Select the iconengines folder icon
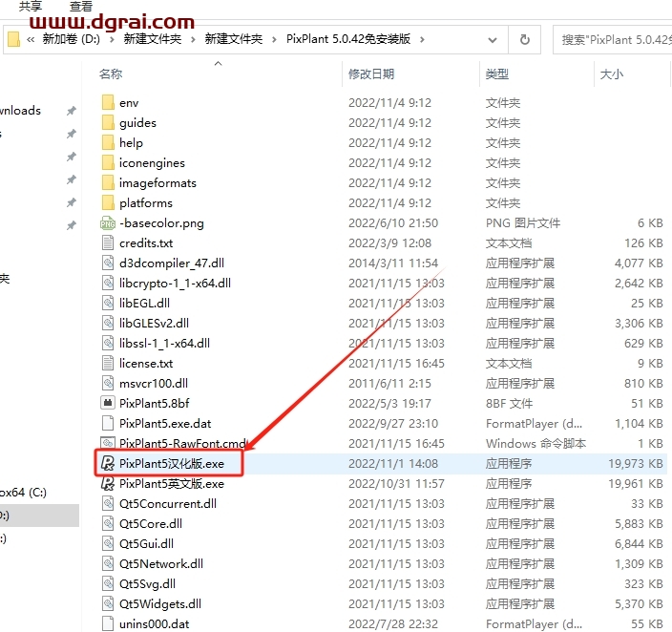672x632 pixels. click(x=108, y=163)
